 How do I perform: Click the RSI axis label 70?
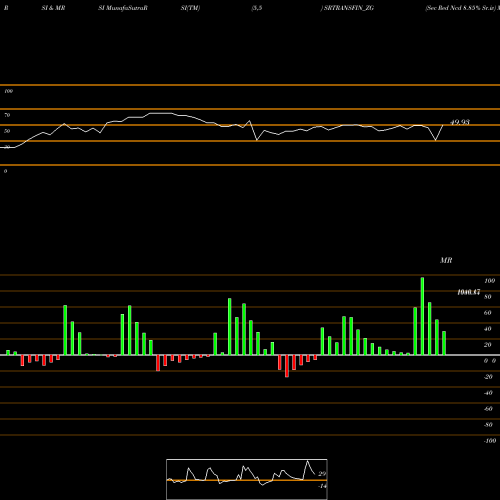coord(7,115)
